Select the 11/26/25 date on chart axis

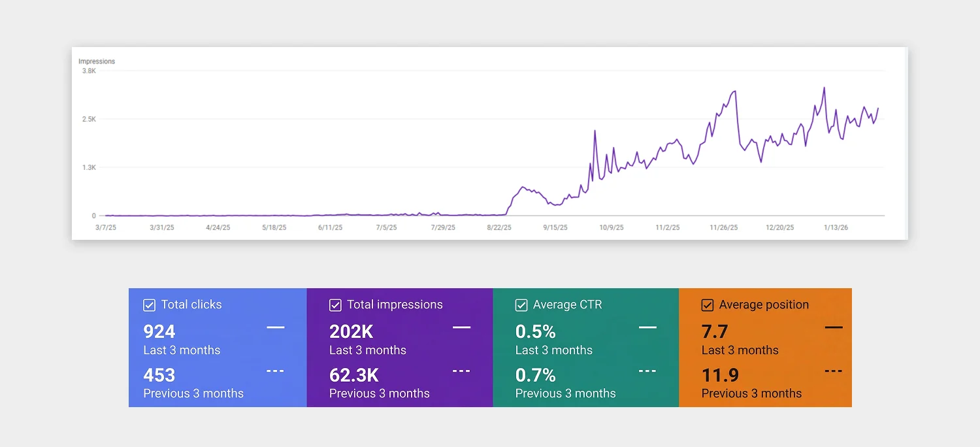pyautogui.click(x=724, y=228)
